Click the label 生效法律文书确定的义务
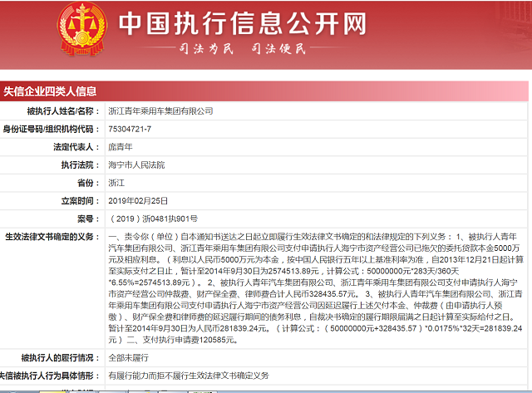Image resolution: width=532 pixels, height=393 pixels. click(x=52, y=237)
